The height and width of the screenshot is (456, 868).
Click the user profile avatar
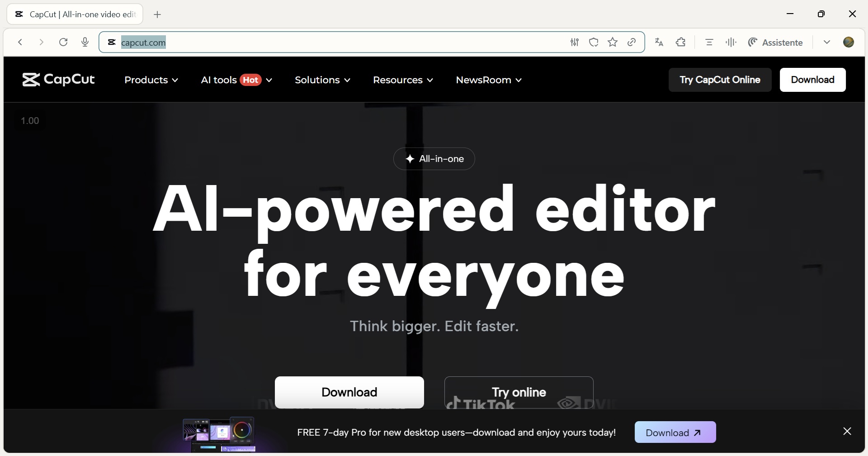[849, 42]
